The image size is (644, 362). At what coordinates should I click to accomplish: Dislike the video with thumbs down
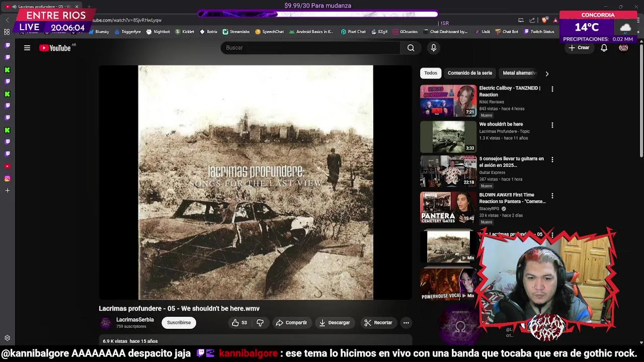(x=260, y=323)
